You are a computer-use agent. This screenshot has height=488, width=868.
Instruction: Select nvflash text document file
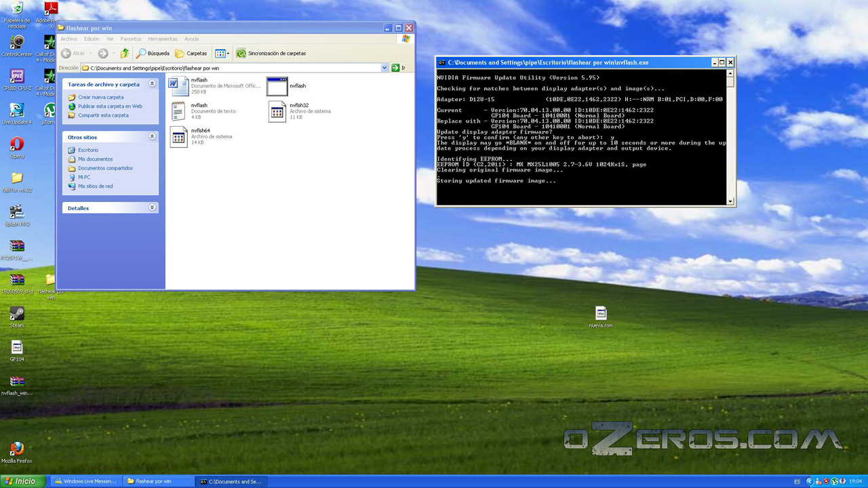point(178,111)
